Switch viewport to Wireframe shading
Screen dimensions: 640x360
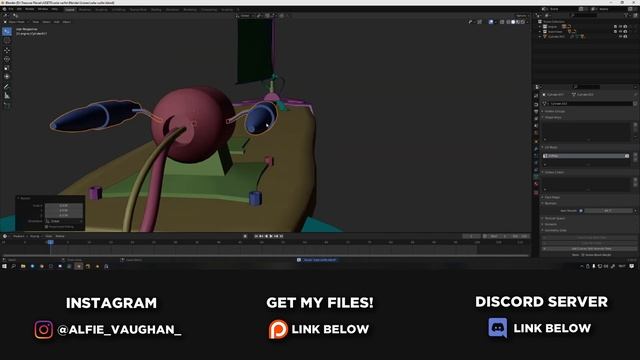point(508,22)
